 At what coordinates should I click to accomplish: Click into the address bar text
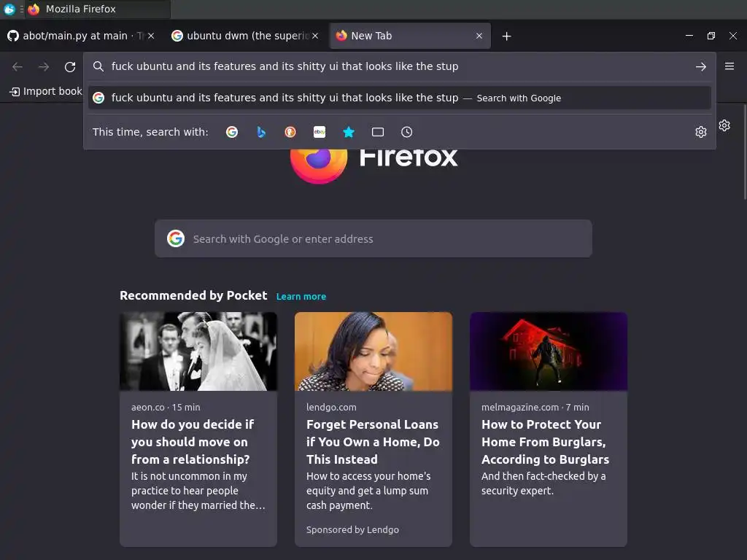coord(285,66)
